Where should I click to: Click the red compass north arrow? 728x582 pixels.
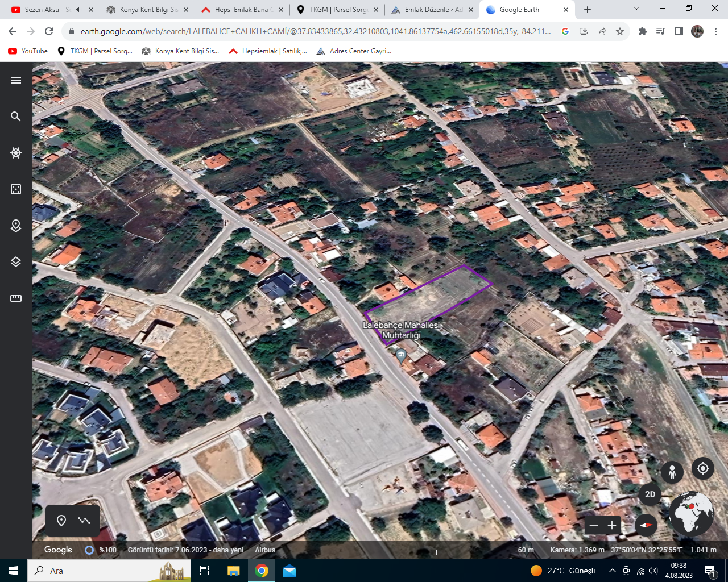tap(646, 525)
